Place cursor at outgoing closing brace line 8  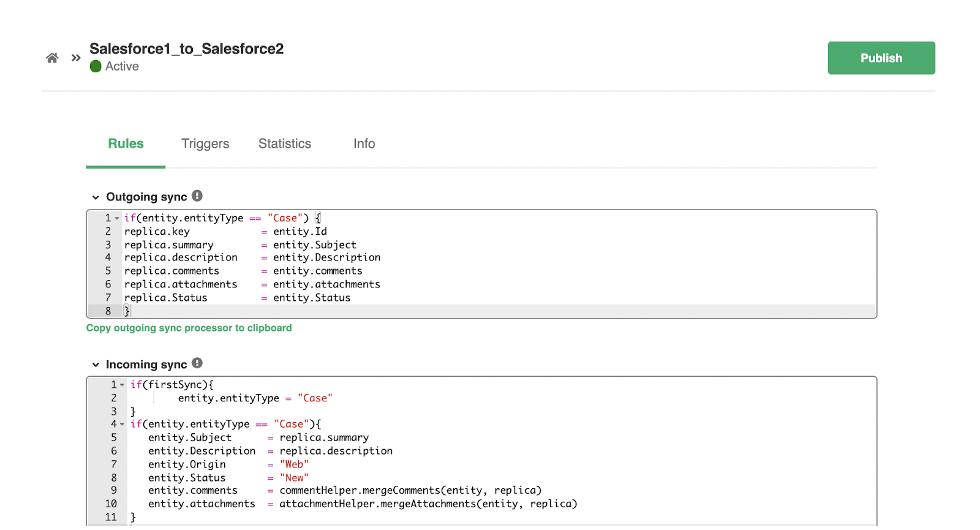click(x=127, y=311)
